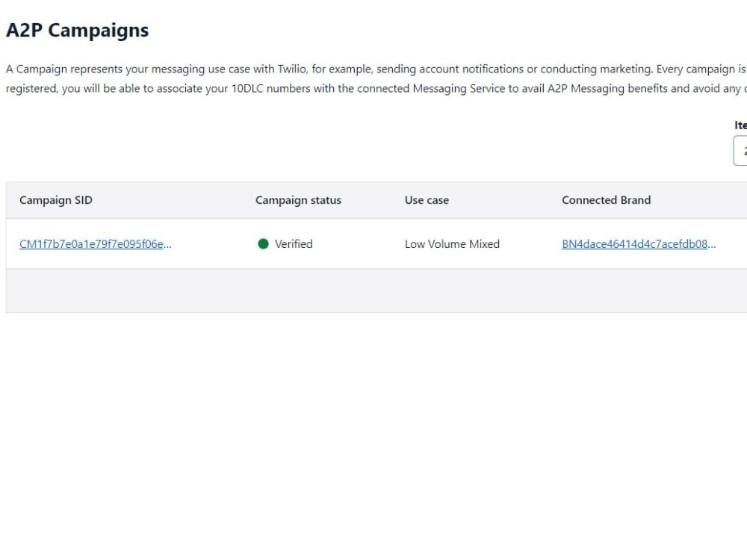Open the items per page dropdown
The image size is (747, 560).
point(740,151)
